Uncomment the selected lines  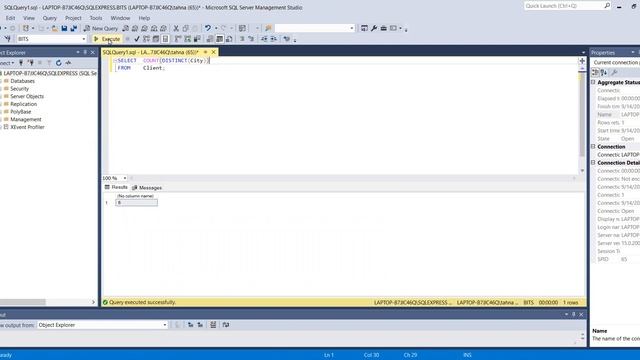[x=251, y=39]
